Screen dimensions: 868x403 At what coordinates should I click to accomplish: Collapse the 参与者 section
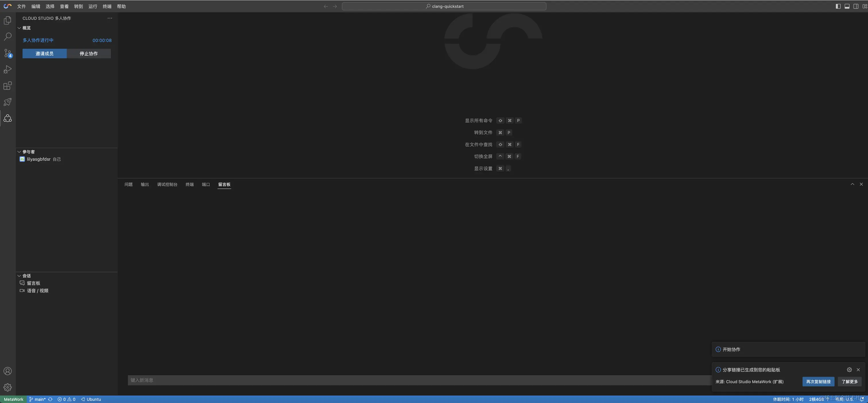point(28,152)
